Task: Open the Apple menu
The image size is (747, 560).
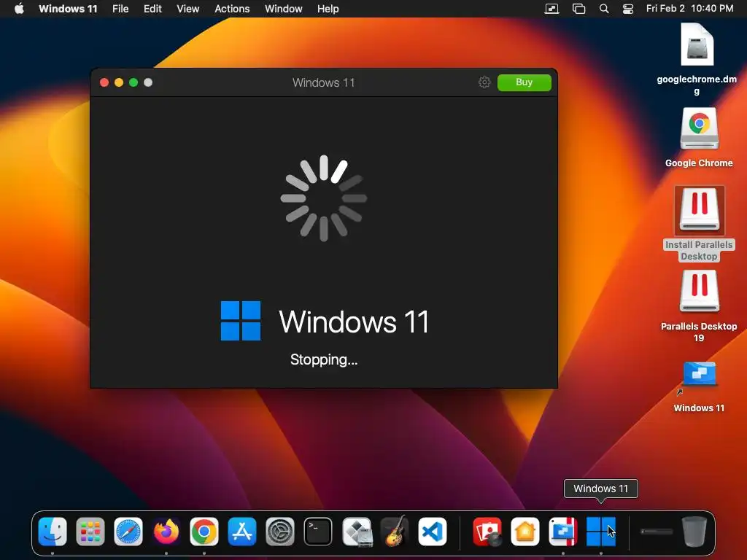Action: [19, 9]
